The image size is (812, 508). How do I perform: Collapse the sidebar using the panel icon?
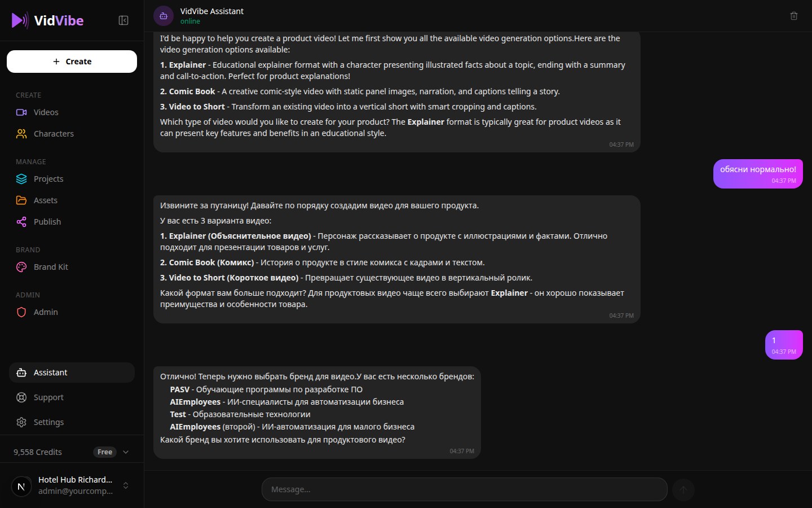[123, 19]
